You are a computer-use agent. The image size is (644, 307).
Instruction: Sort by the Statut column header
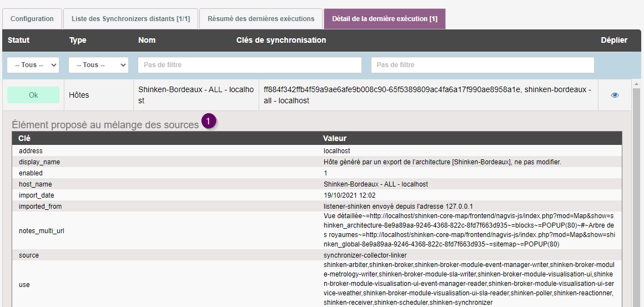19,40
